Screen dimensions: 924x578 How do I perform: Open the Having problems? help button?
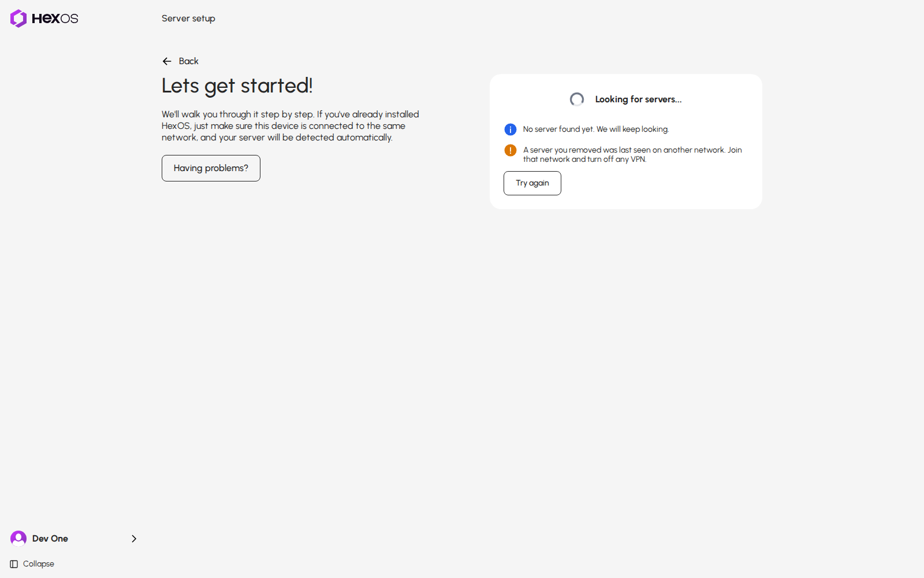coord(211,168)
